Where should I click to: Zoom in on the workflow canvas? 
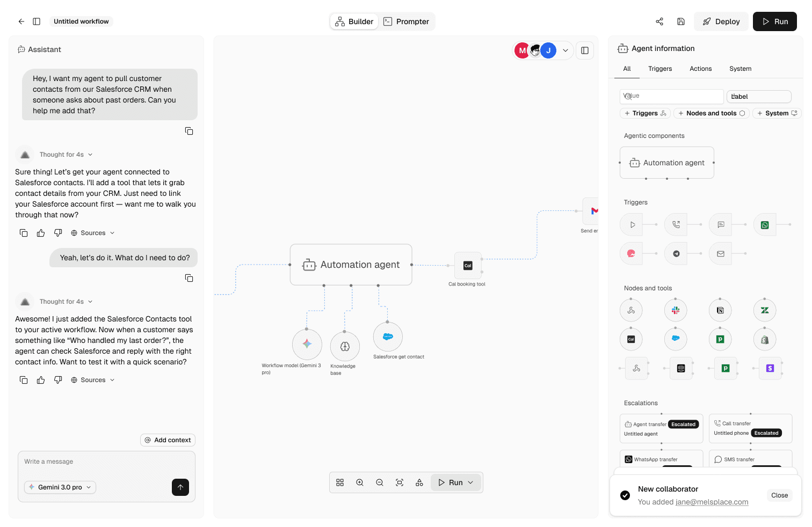pyautogui.click(x=360, y=482)
